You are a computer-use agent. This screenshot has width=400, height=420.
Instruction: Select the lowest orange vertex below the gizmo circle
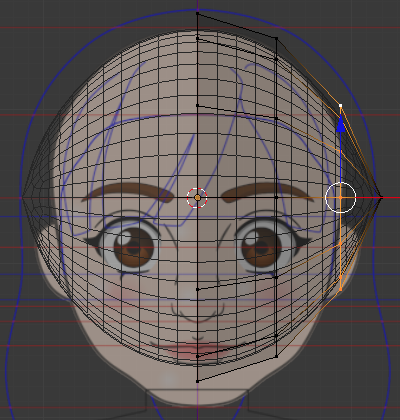pos(340,289)
